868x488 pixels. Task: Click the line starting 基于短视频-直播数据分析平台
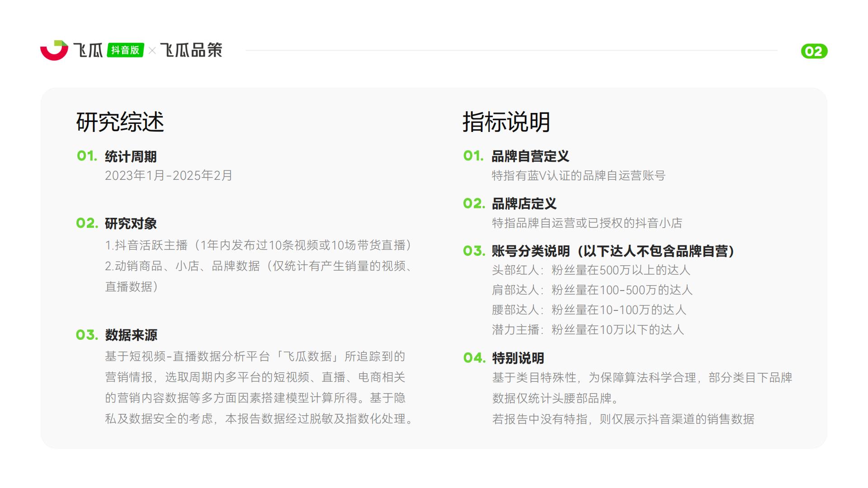click(x=255, y=356)
